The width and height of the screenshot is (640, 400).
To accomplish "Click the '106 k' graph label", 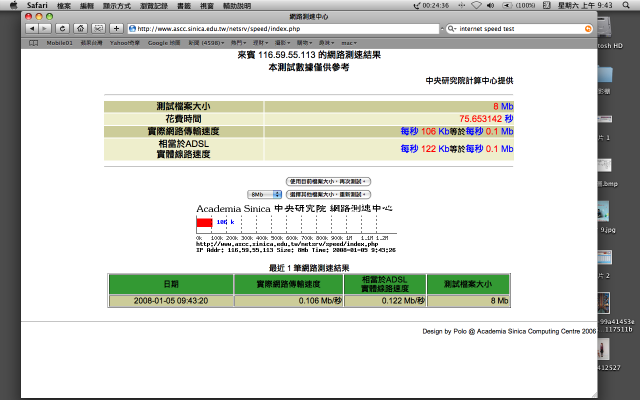I will coord(225,222).
